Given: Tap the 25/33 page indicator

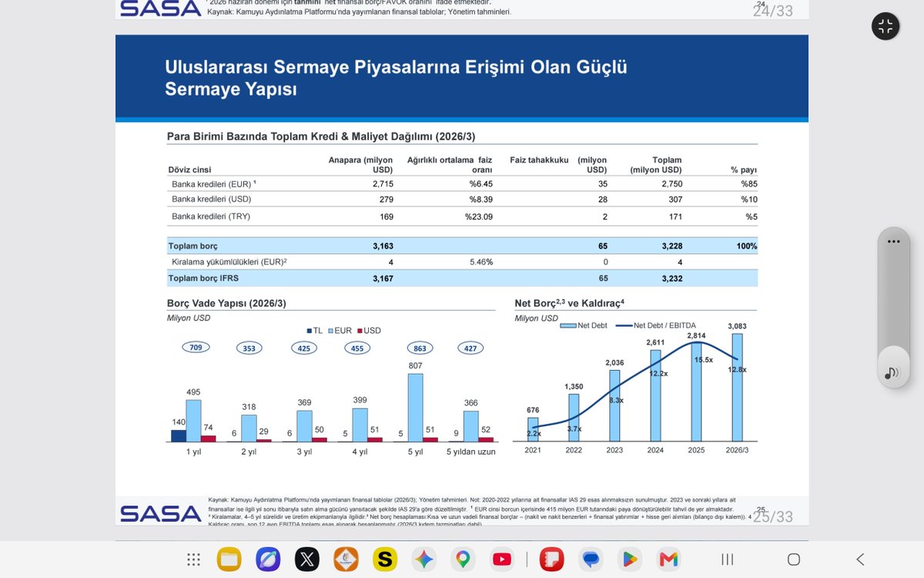Looking at the screenshot, I should tap(772, 516).
